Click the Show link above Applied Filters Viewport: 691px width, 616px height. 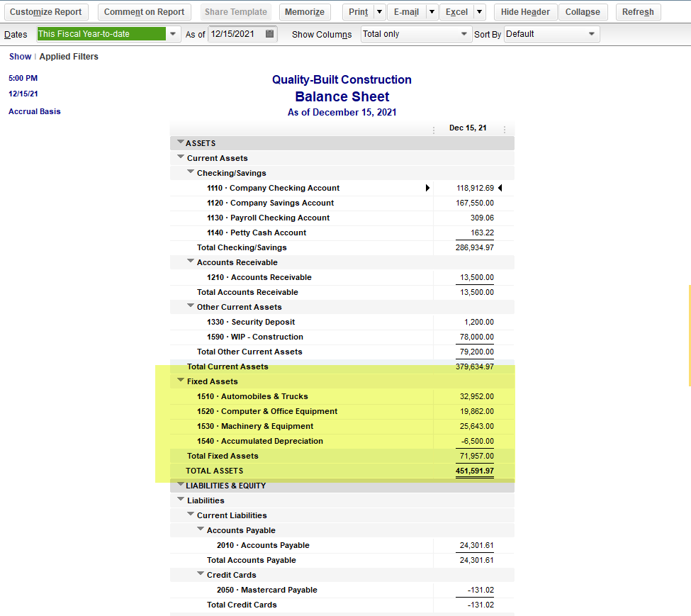pos(21,57)
